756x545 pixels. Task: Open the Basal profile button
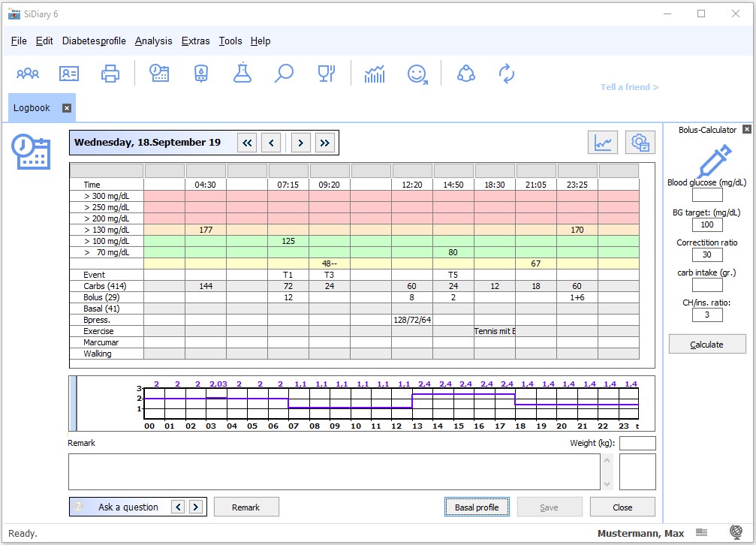pyautogui.click(x=477, y=507)
